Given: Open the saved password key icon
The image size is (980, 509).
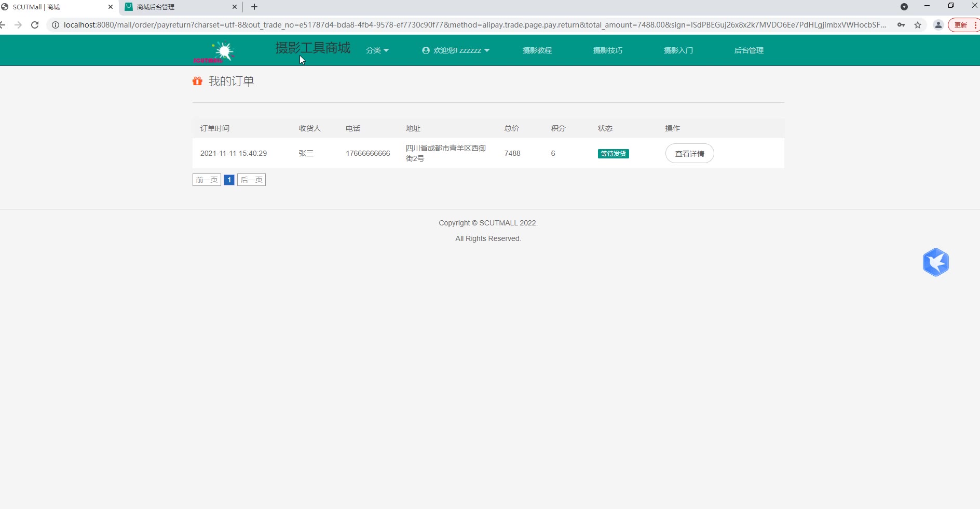Looking at the screenshot, I should [x=901, y=25].
